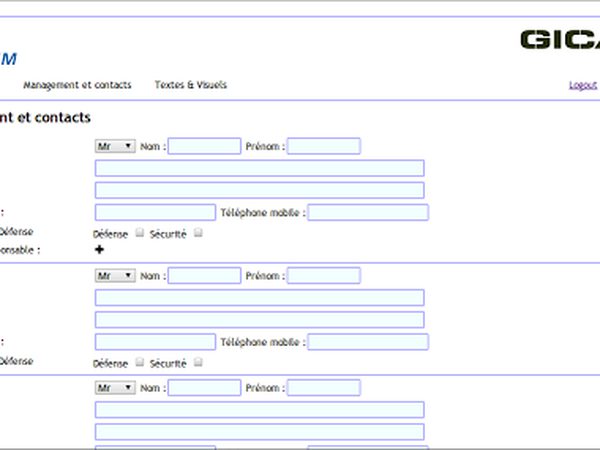This screenshot has width=600, height=450.
Task: Open the Mr title dropdown in first contact
Action: point(115,146)
